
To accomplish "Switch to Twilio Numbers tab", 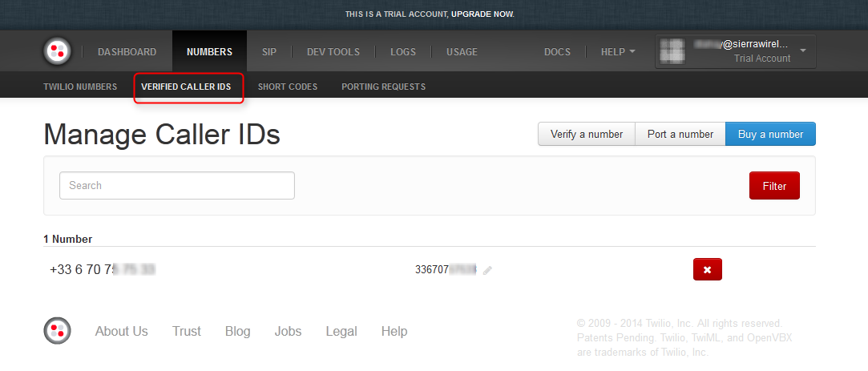I will coord(80,87).
